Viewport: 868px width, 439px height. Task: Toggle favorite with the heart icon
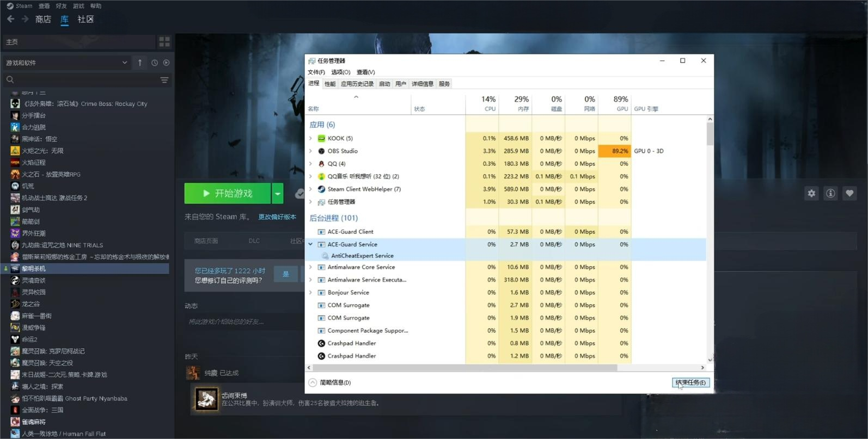tap(849, 193)
